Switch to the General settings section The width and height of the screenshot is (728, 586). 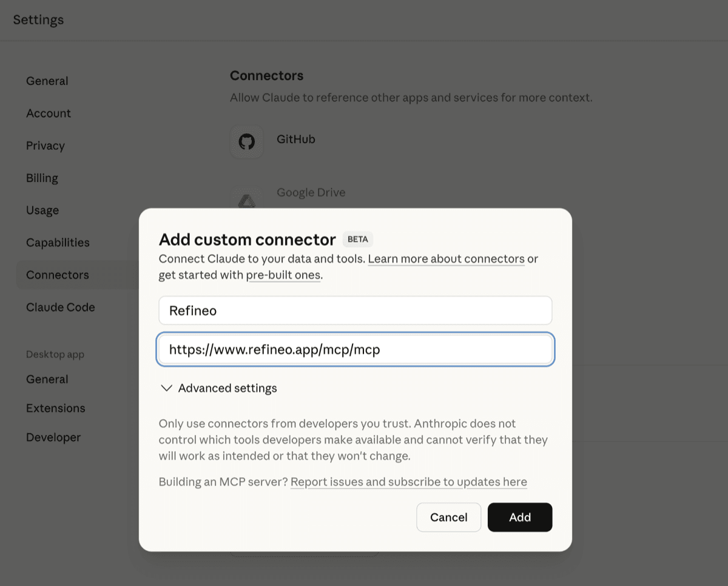coord(47,80)
